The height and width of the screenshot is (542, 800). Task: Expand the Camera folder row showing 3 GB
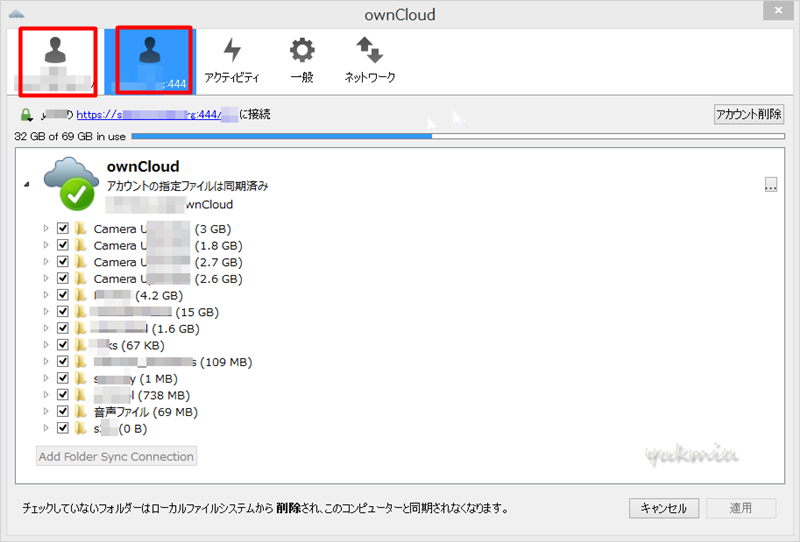tap(45, 228)
